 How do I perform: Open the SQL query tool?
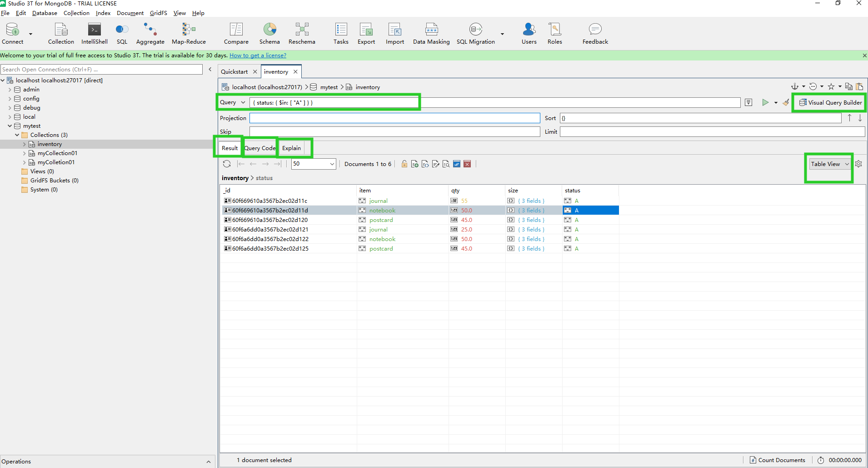tap(122, 34)
